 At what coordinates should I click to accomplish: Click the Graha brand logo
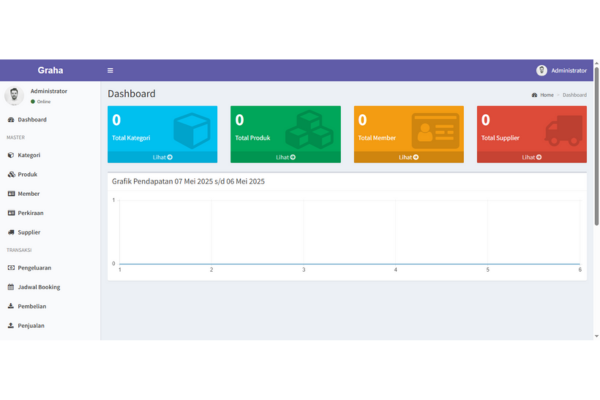(x=50, y=70)
